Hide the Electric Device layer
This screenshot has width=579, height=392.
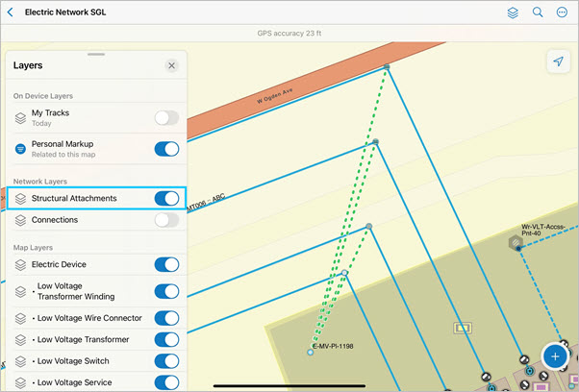coord(166,264)
